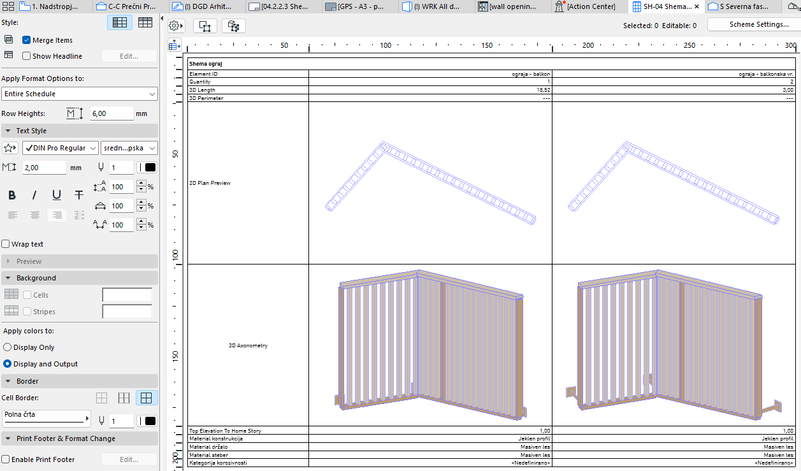Select the all-borders cell border icon
801x471 pixels.
[147, 398]
